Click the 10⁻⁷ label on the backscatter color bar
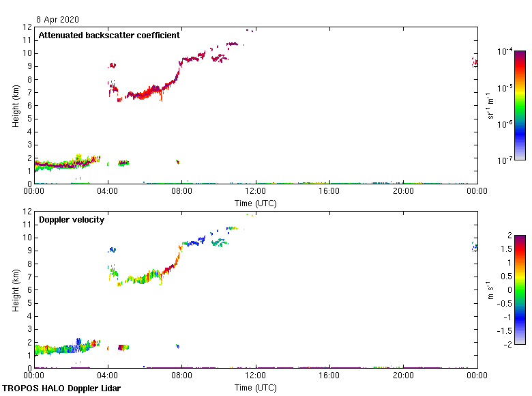532x396 pixels. pyautogui.click(x=505, y=160)
